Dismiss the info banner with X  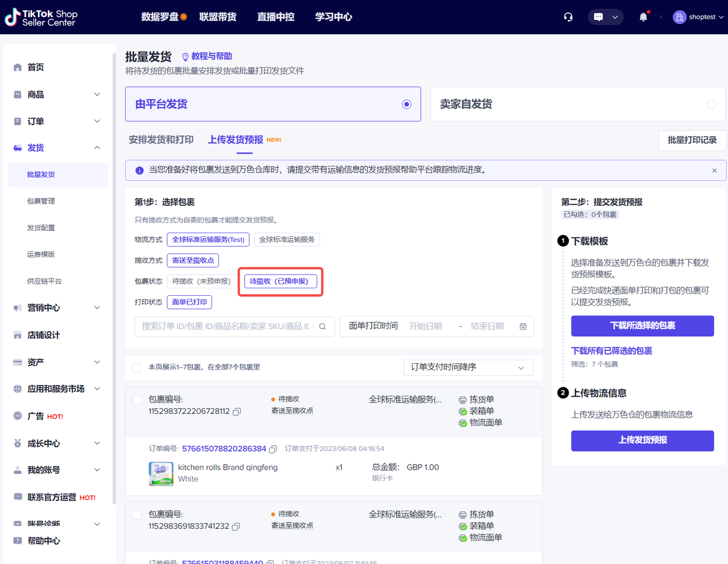point(714,171)
